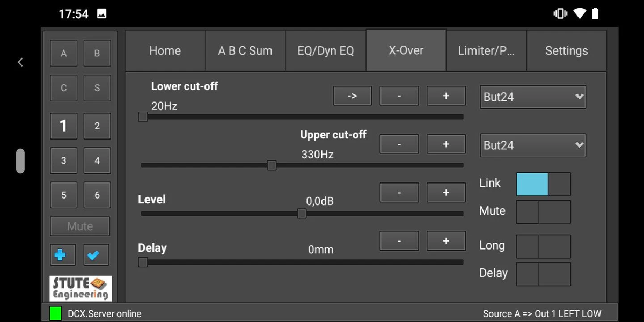Viewport: 644px width, 322px height.
Task: Enable the Long delay switch
Action: pyautogui.click(x=543, y=246)
